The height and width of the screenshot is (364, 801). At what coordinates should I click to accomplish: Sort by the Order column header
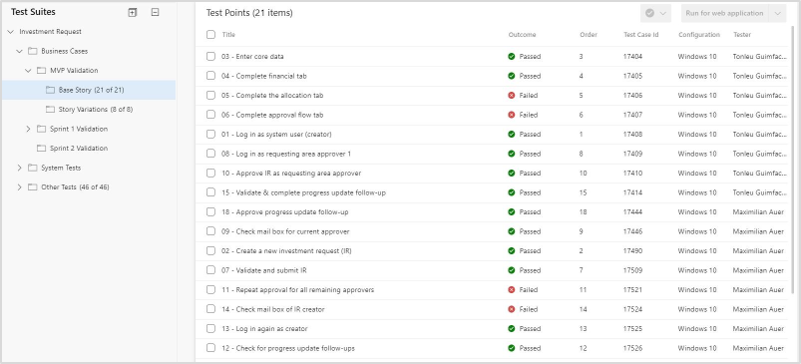pos(588,35)
